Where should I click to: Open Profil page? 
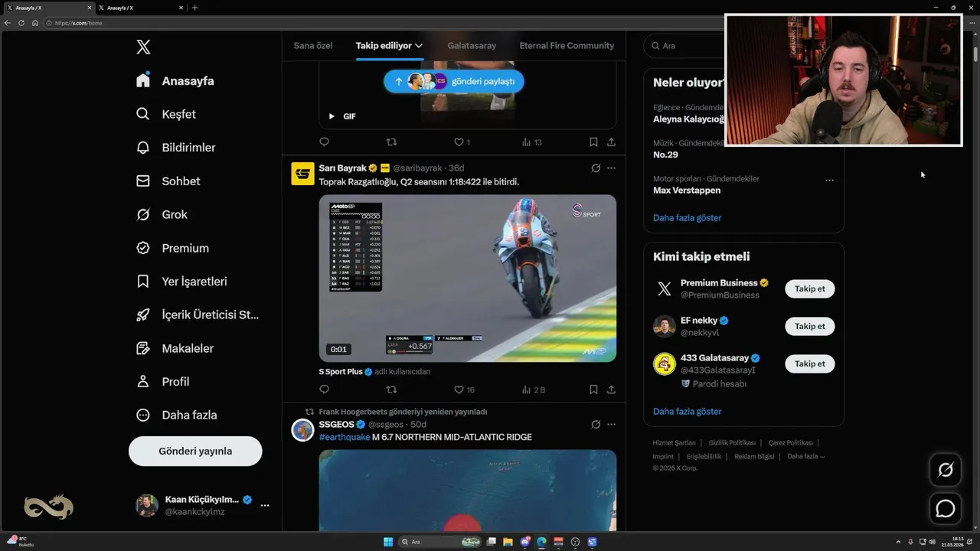coord(162,381)
